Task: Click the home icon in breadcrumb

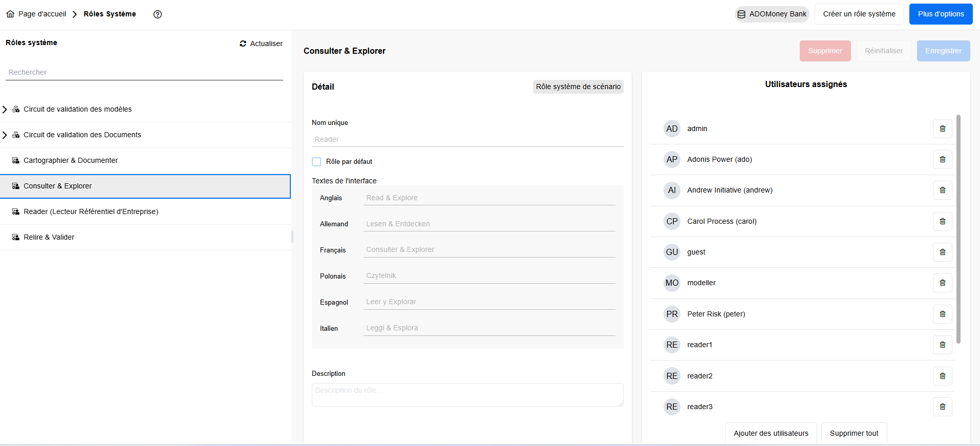Action: point(10,14)
